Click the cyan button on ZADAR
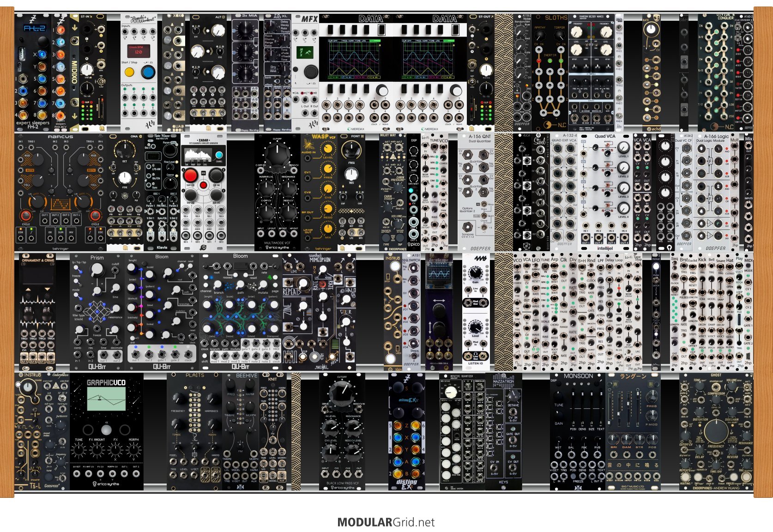 (219, 155)
